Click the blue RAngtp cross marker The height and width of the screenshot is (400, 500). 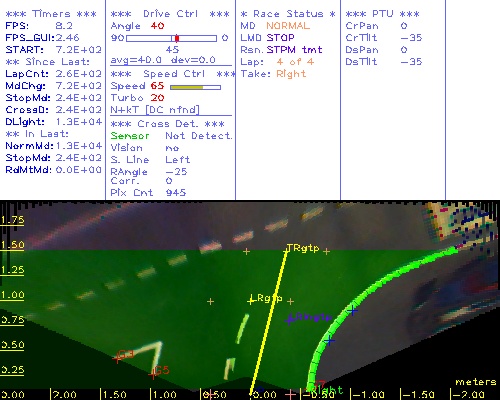tap(289, 320)
